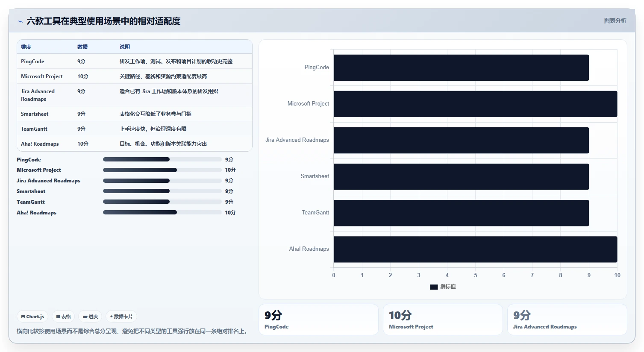644x352 pixels.
Task: Select the PingCode table row name
Action: click(32, 62)
